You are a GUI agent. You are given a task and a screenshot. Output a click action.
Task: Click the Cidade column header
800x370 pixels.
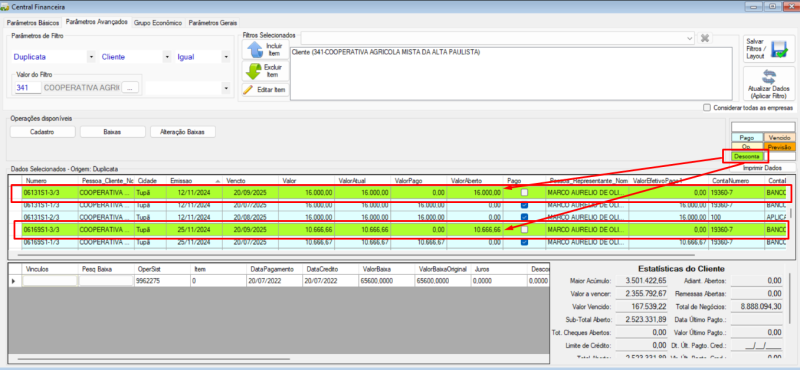[152, 181]
